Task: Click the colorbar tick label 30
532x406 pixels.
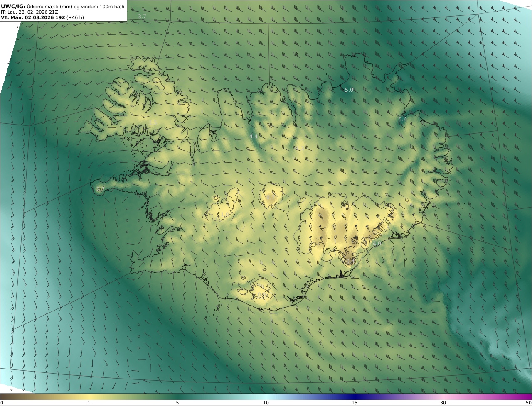Action: pos(443,403)
